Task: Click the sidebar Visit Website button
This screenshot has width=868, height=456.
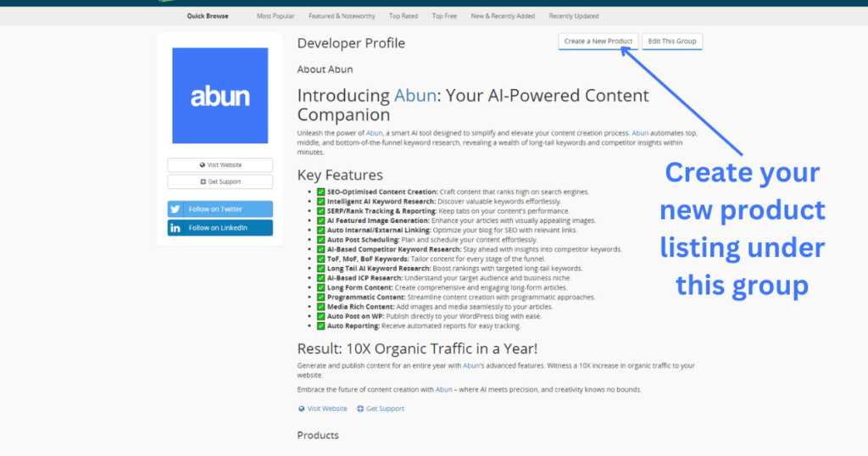Action: coord(220,165)
